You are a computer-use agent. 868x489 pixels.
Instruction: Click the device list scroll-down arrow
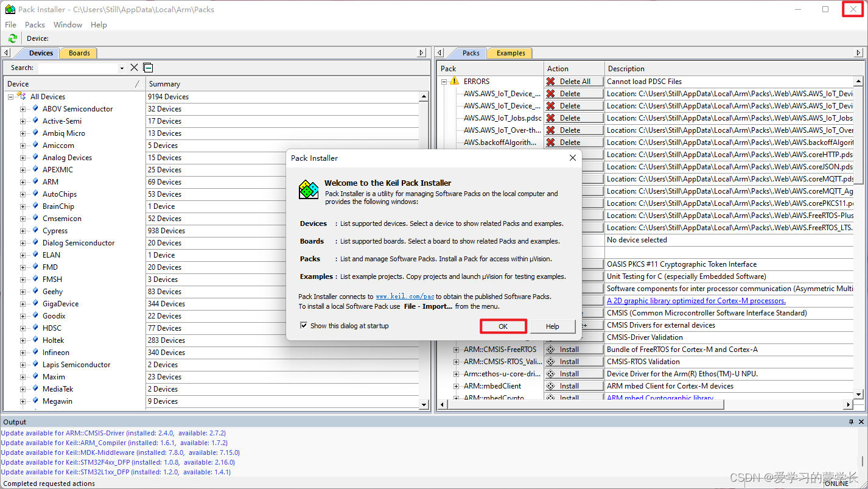[x=424, y=404]
